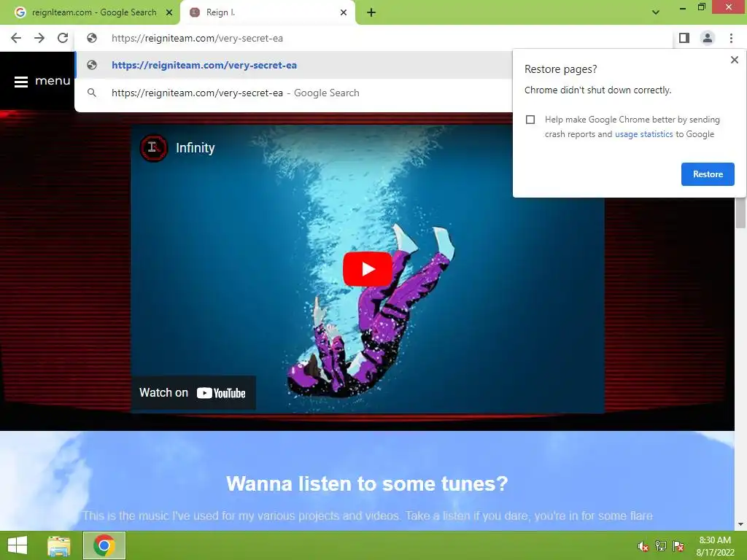Close the Reign I. tab
Viewport: 747px width, 560px height.
[x=344, y=12]
